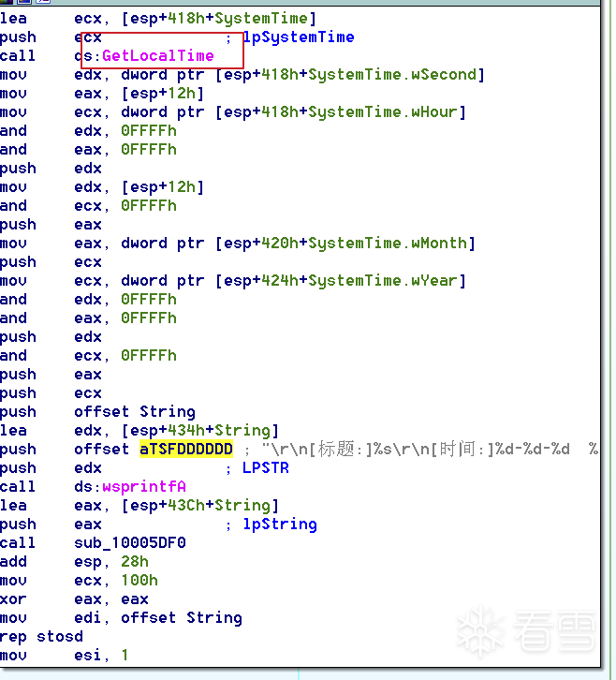Click the lpSystemTime comment
The width and height of the screenshot is (616, 680).
pos(299,37)
